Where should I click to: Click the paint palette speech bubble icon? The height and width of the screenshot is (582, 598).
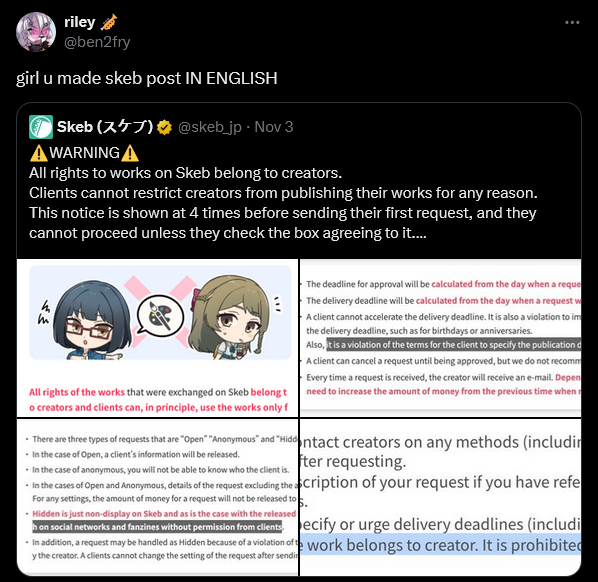160,316
